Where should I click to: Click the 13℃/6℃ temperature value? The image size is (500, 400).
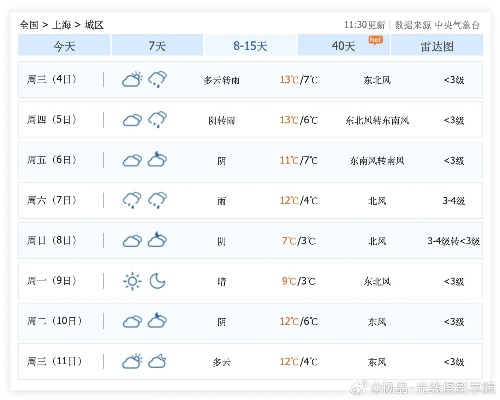299,120
